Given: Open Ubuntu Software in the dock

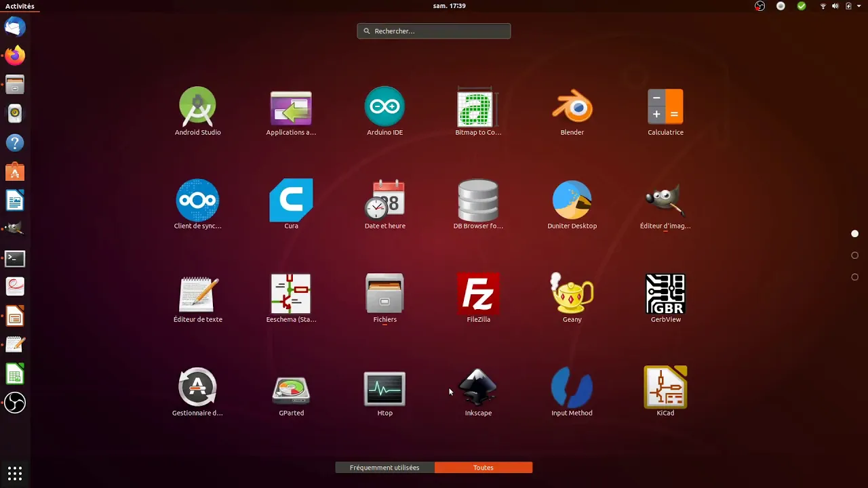Looking at the screenshot, I should tap(15, 172).
